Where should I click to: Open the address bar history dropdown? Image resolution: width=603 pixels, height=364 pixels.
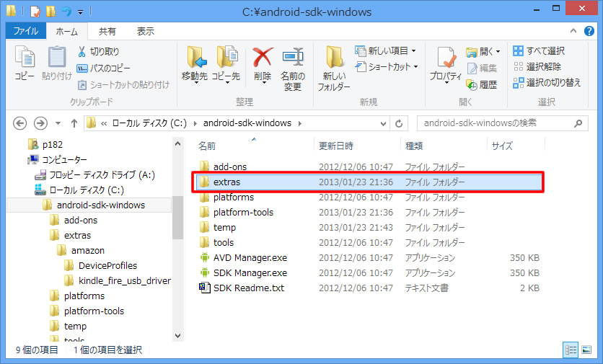point(383,123)
